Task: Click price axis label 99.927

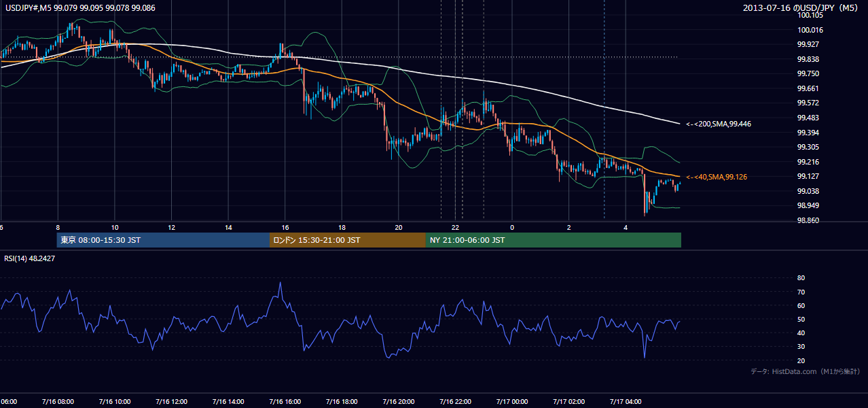Action: [809, 44]
